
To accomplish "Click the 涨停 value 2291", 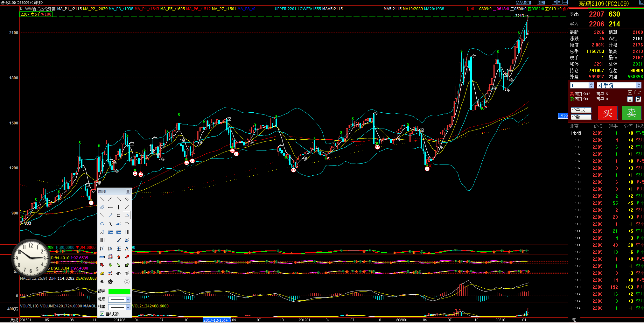I will (x=599, y=64).
